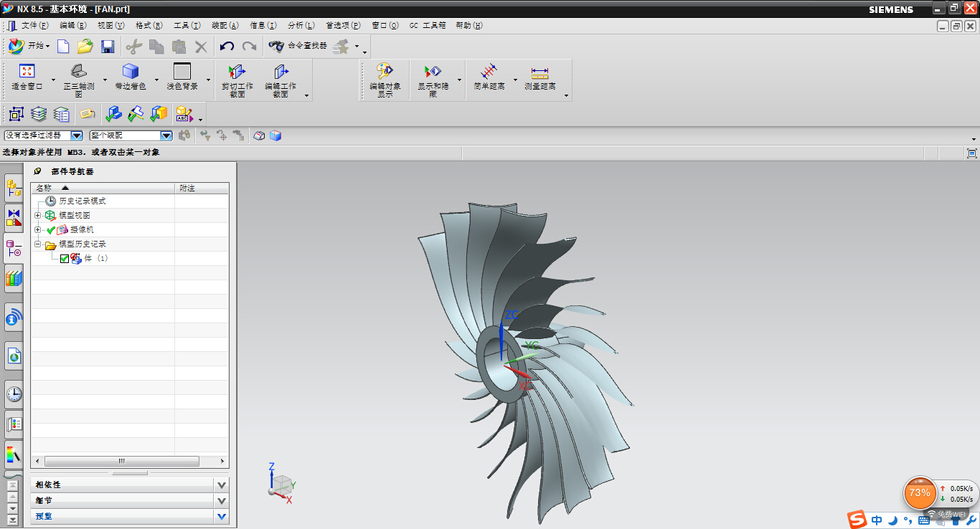
Task: Open the 没有选择过滤器 selection filter dropdown
Action: 77,135
